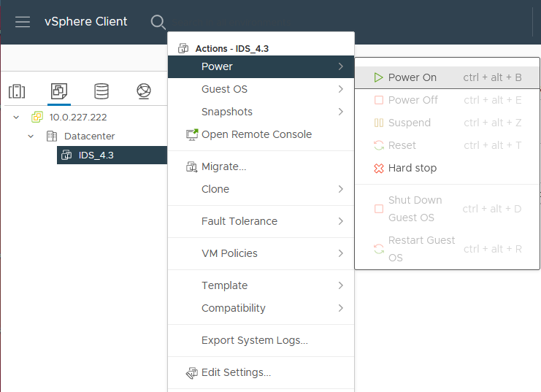Click the Reset circular arrows icon
541x392 pixels.
coord(379,145)
